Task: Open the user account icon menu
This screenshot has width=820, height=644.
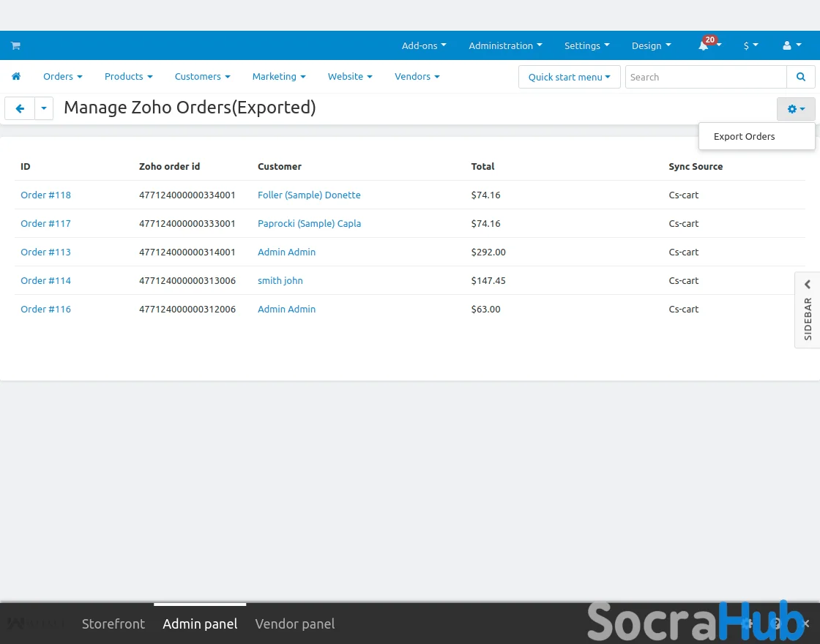Action: [x=791, y=45]
